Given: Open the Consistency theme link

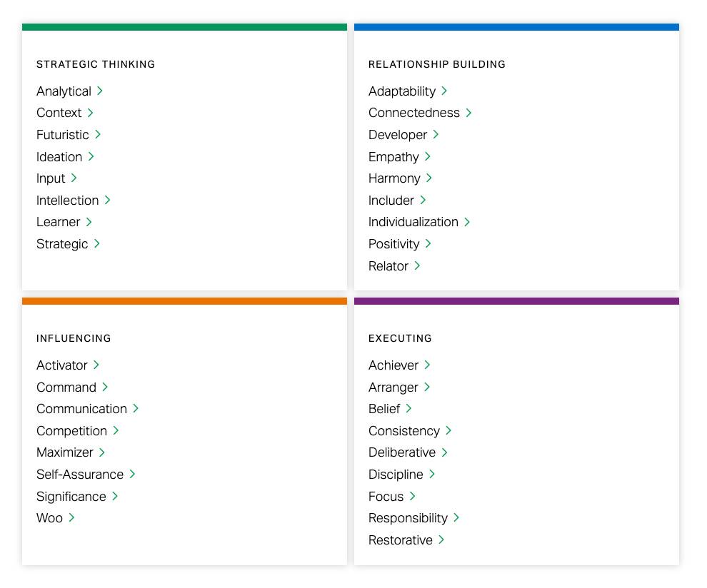Looking at the screenshot, I should 404,431.
